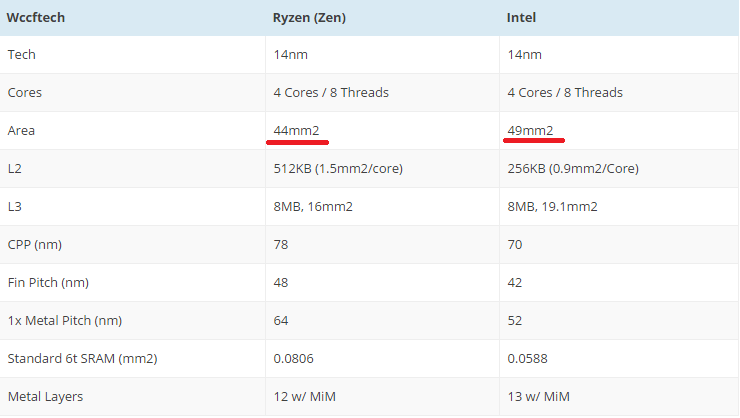
Task: Select the 0.0588 SRAM value
Action: click(527, 359)
